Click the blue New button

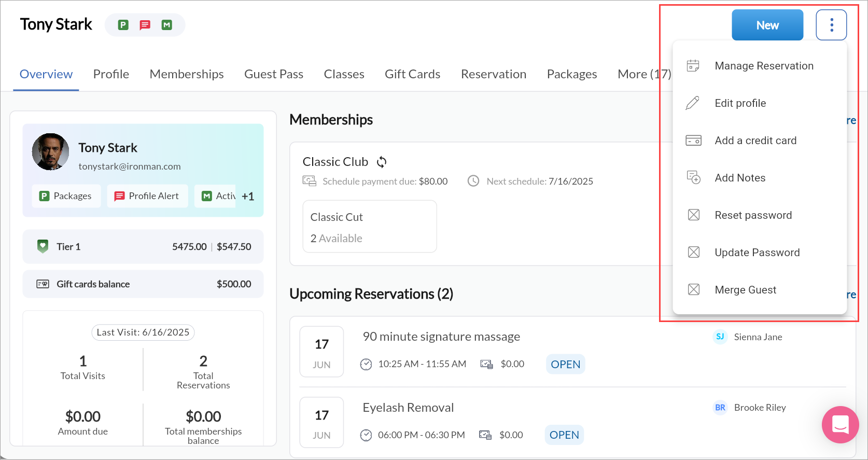tap(767, 25)
